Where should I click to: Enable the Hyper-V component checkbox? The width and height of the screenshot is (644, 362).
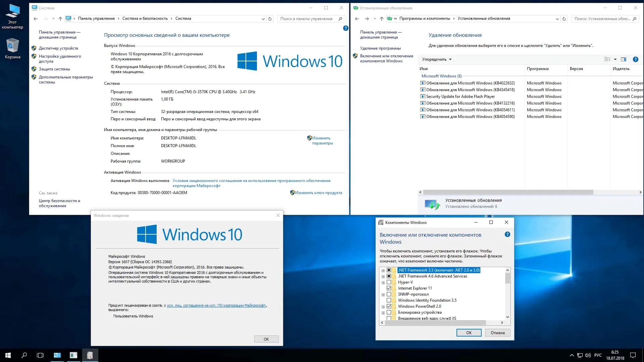(389, 282)
